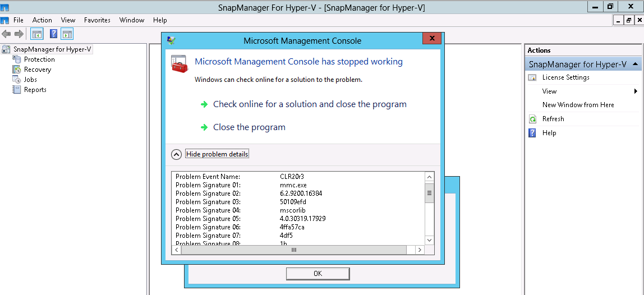Collapse the SnapManager for Hyper-V actions header
Image resolution: width=644 pixels, height=295 pixels.
coord(635,64)
